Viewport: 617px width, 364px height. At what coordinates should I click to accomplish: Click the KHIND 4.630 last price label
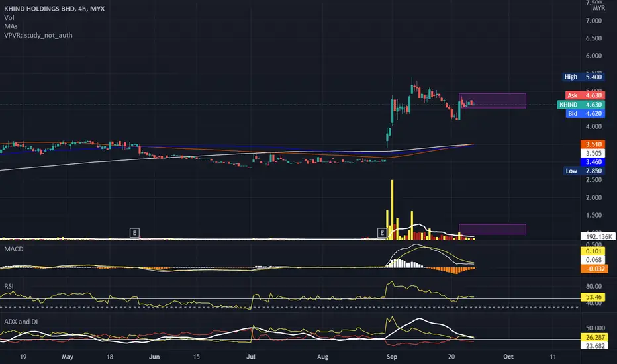[581, 105]
